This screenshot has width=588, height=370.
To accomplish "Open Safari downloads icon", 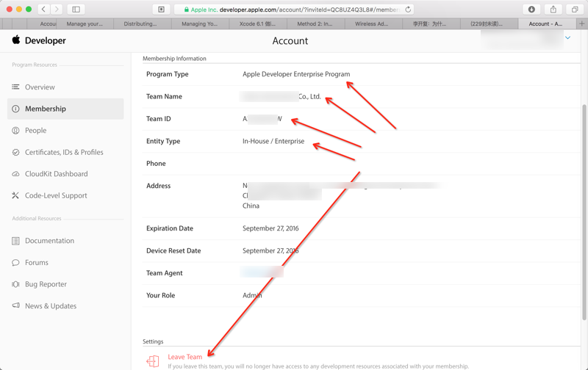I will [531, 10].
